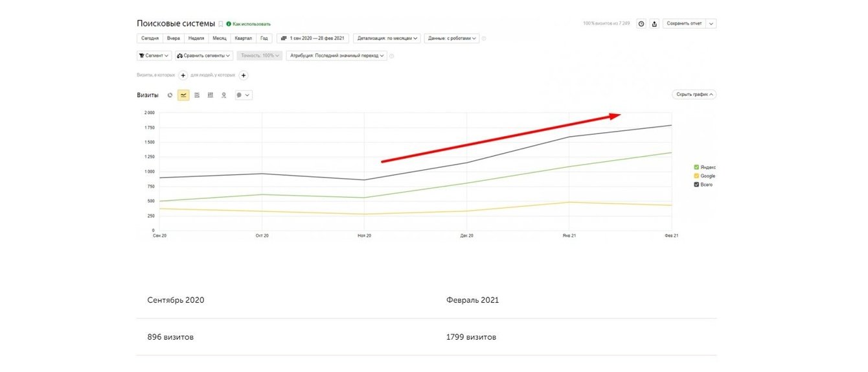868x372 pixels.
Task: Collapse chart with Скрыть график
Action: pyautogui.click(x=694, y=94)
